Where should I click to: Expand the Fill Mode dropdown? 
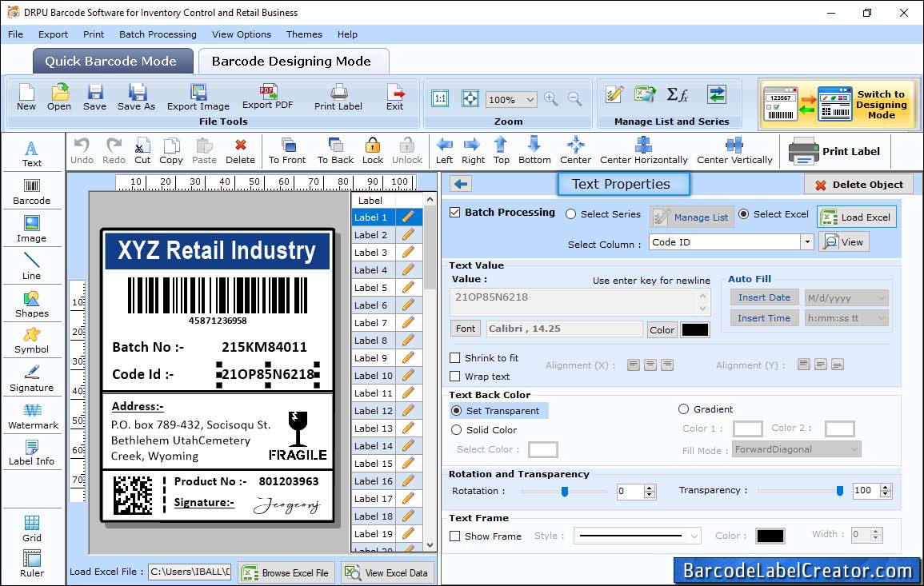point(854,449)
